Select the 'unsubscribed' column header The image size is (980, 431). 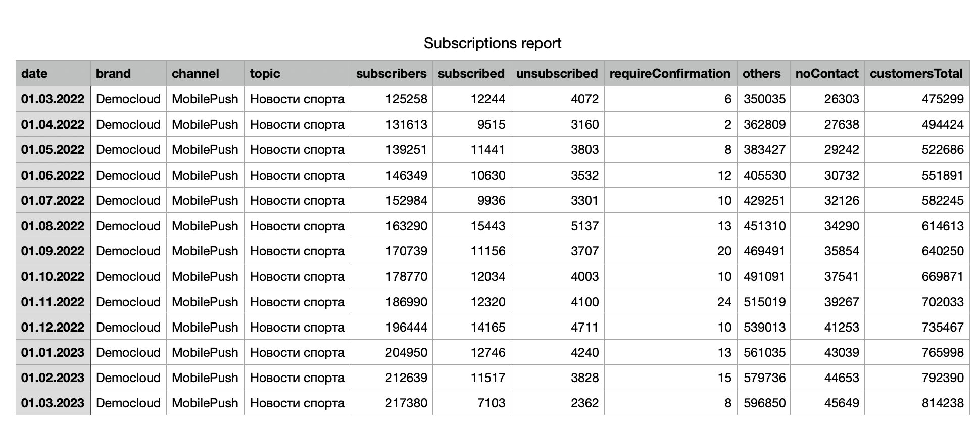point(557,73)
